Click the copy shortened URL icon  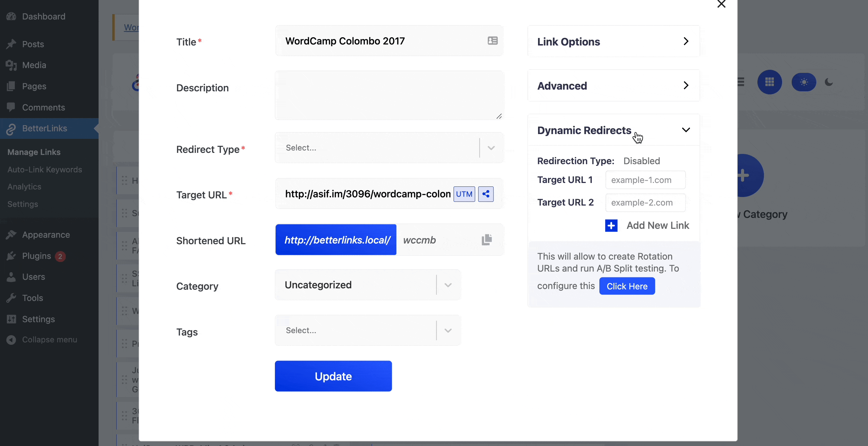click(486, 240)
